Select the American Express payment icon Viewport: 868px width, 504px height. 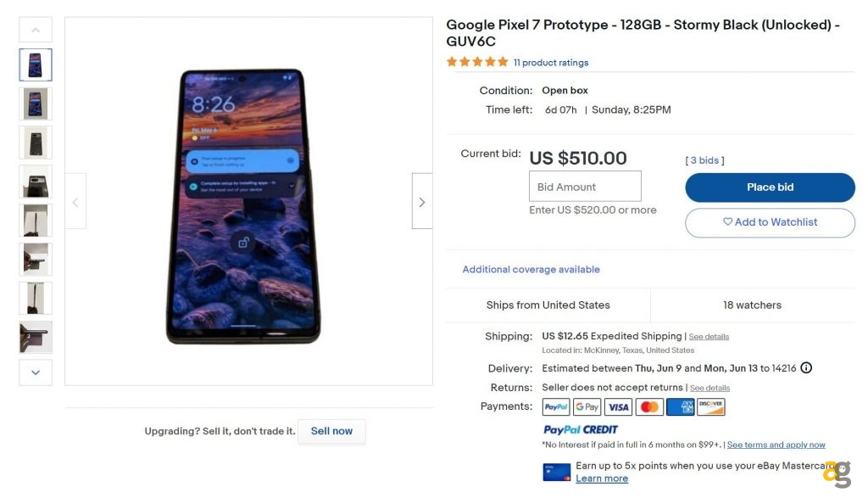pyautogui.click(x=680, y=406)
